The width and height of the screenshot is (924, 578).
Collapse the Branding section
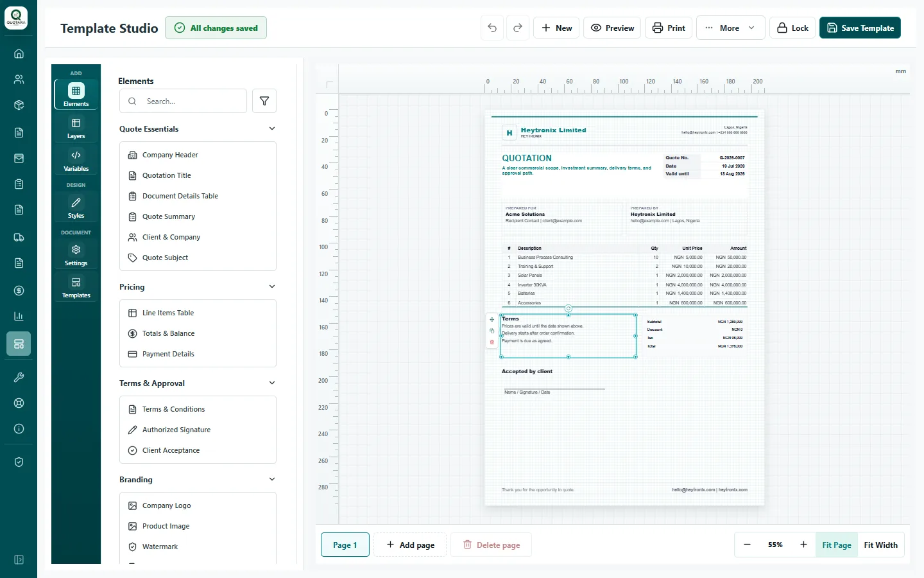click(x=272, y=479)
